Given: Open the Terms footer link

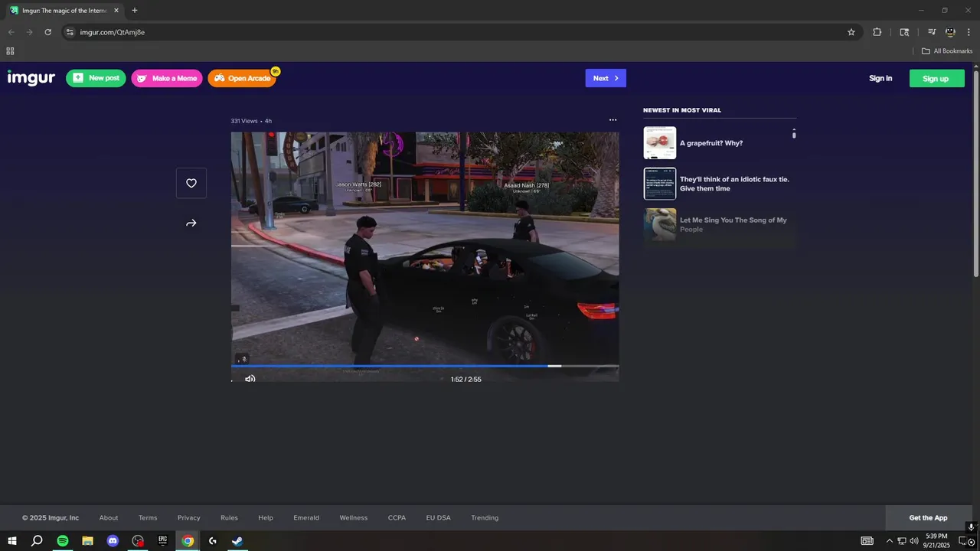Looking at the screenshot, I should pyautogui.click(x=148, y=518).
